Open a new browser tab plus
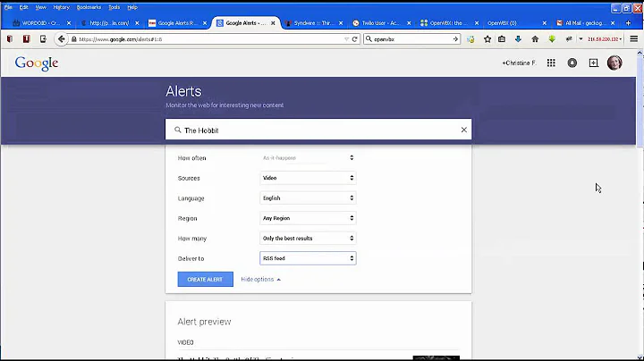Image resolution: width=644 pixels, height=361 pixels. [x=628, y=23]
